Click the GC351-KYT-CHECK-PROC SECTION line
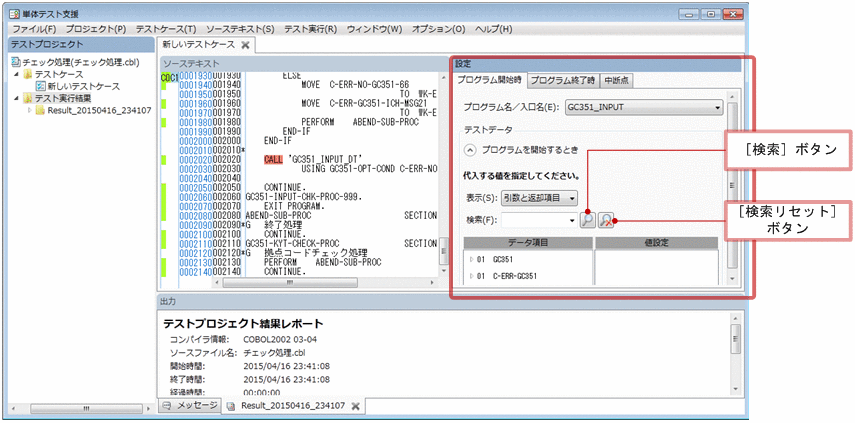The width and height of the screenshot is (855, 423). [341, 244]
